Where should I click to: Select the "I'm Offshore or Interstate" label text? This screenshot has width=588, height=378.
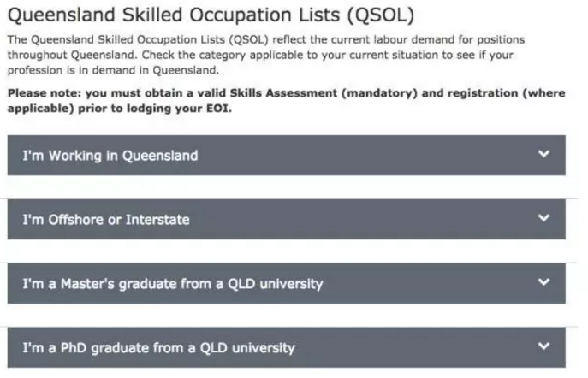pos(106,220)
